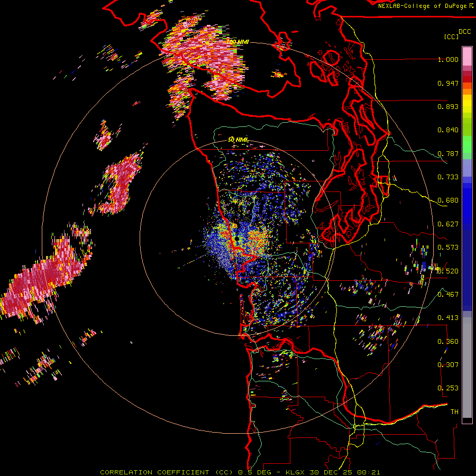Click the 0.360 value on color scale
The width and height of the screenshot is (476, 476).
click(448, 341)
